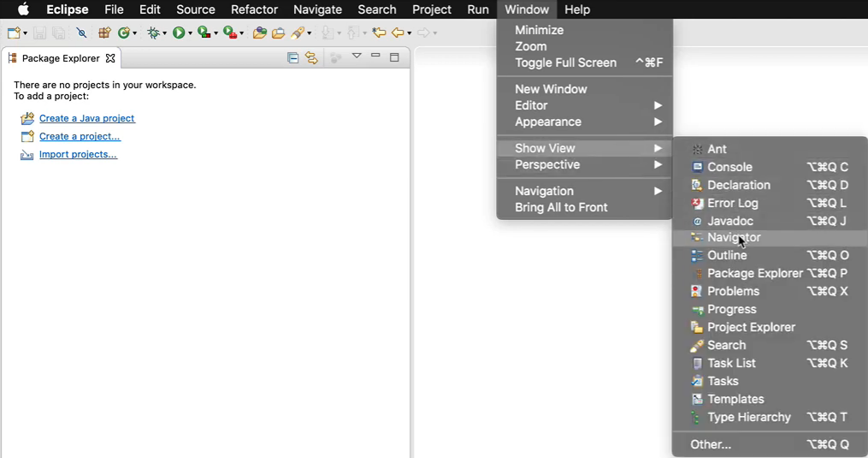868x458 pixels.
Task: Choose Zoom from Window menu
Action: pyautogui.click(x=585, y=46)
